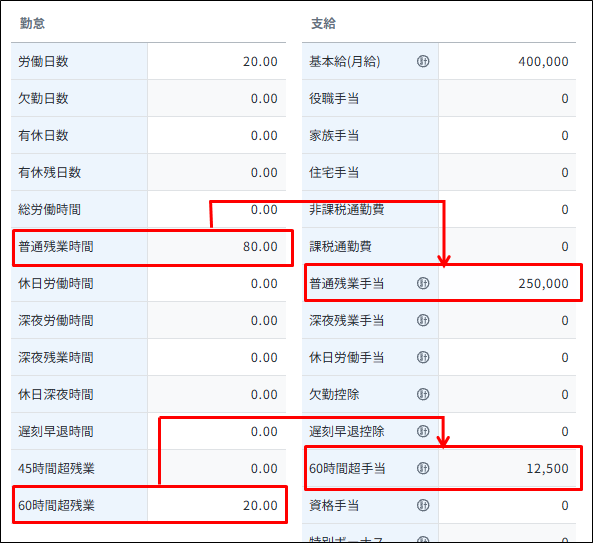
Task: Click the 普通残業手当 amount 250,000
Action: tap(543, 284)
